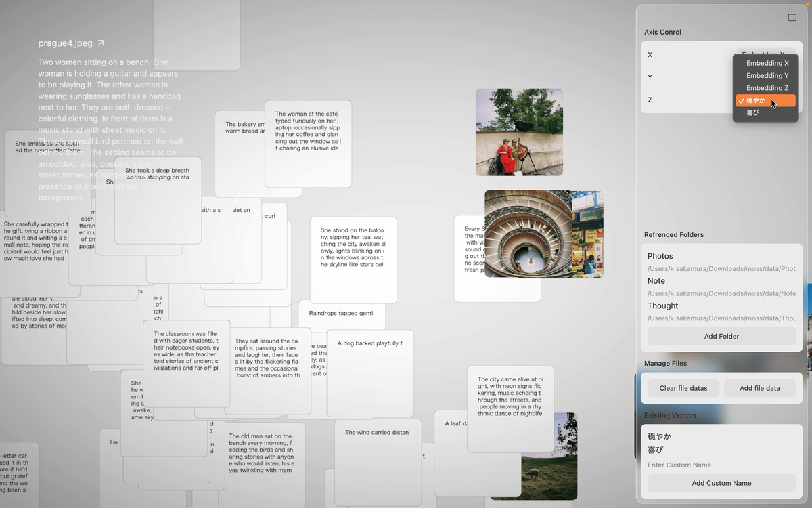Open the card "She took a deep breath"
The width and height of the screenshot is (812, 508).
click(x=158, y=200)
